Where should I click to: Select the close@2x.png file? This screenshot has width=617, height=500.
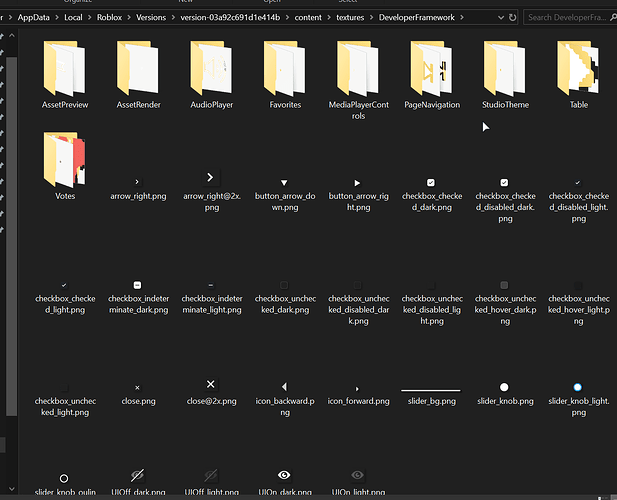[211, 392]
